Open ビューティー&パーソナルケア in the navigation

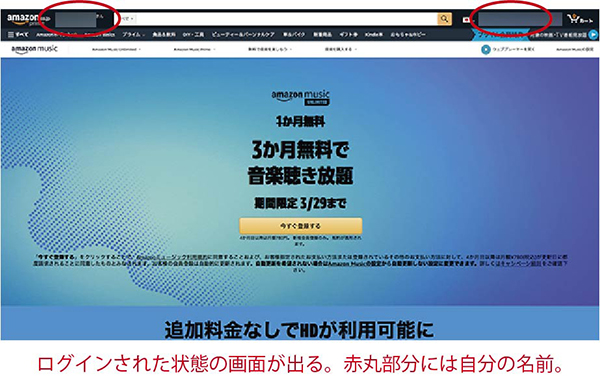point(243,34)
